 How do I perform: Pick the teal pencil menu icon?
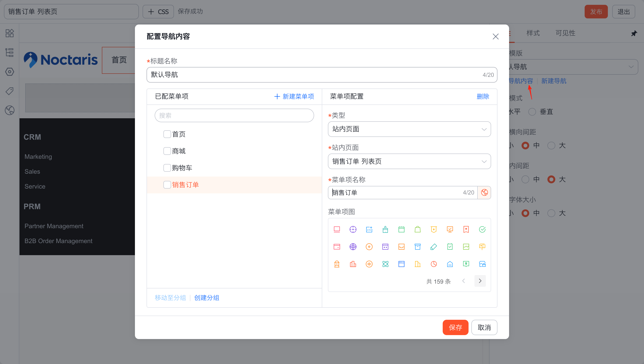coord(434,247)
